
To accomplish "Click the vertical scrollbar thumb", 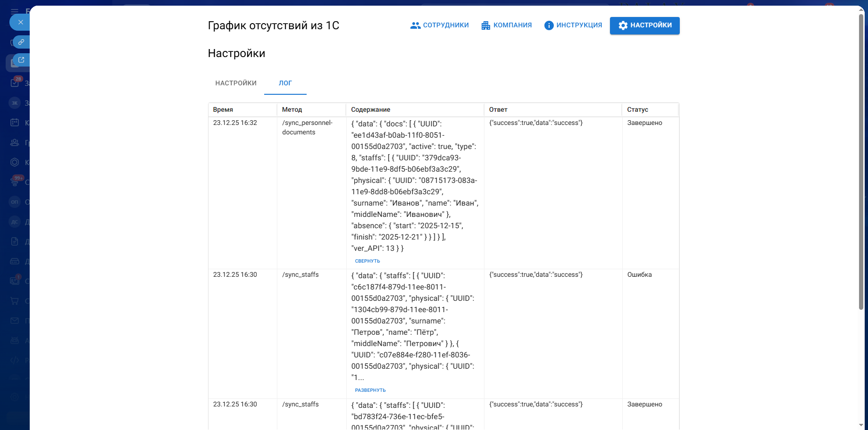I will pyautogui.click(x=861, y=160).
